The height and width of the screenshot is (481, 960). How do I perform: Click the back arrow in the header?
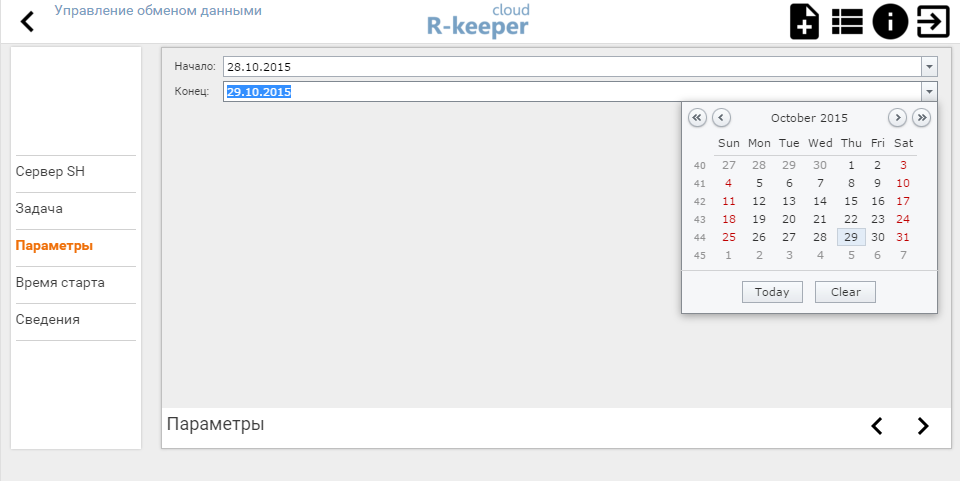tap(27, 21)
